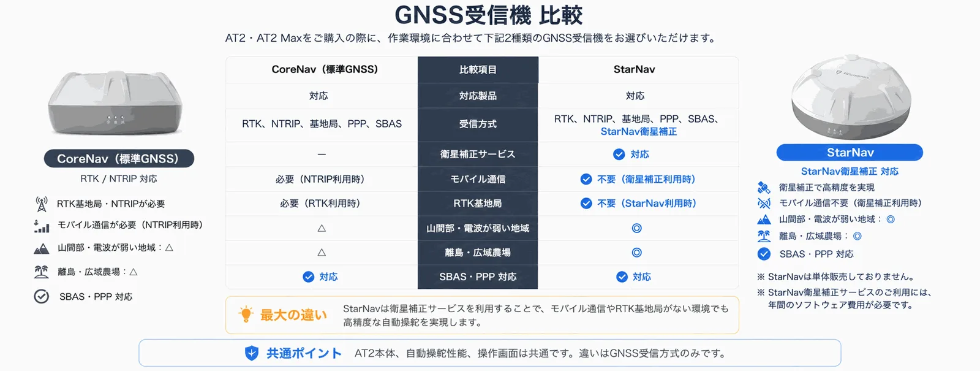
Task: Click StarNav's double-circle mark in the 離島・広域農場 row
Action: (637, 253)
